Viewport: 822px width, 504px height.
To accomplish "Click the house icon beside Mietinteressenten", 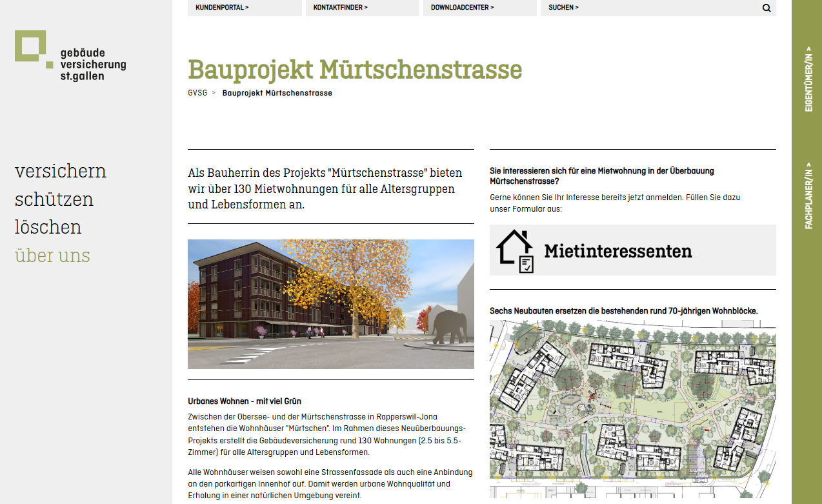I will coord(515,251).
